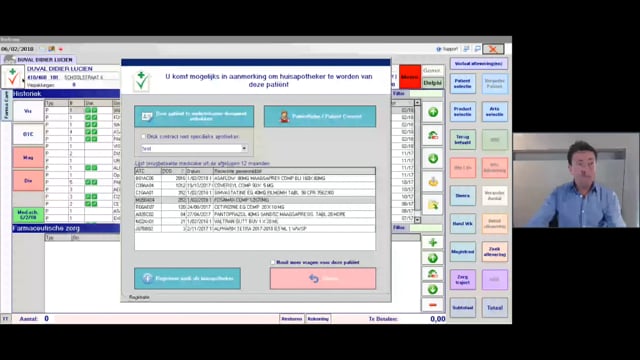Viewport: 640px width, 360px height.
Task: Click blue return arrow icon in pink button
Action: point(313,278)
